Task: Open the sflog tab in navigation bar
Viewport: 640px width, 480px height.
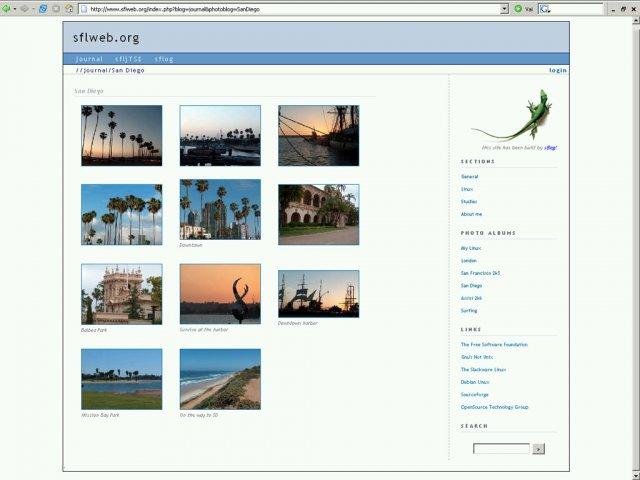Action: pos(164,59)
